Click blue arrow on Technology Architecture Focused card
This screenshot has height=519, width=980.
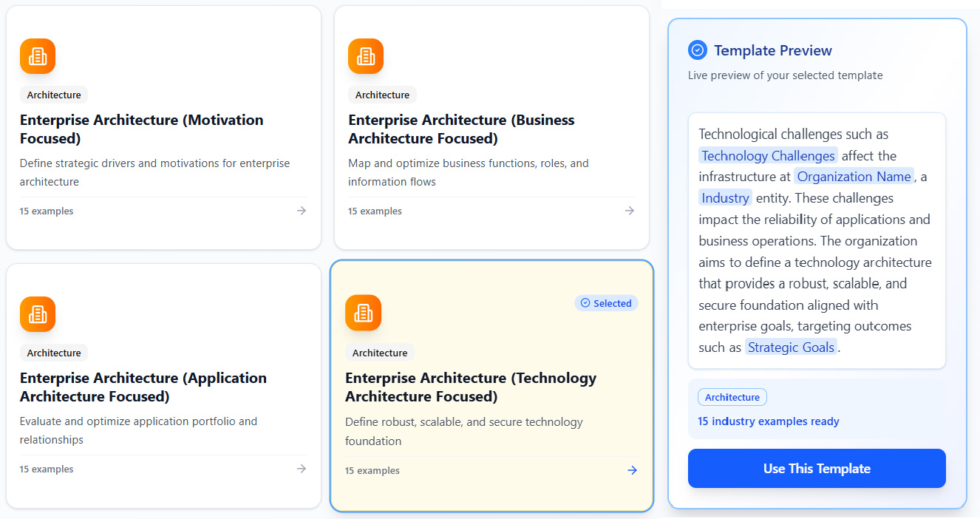(632, 470)
